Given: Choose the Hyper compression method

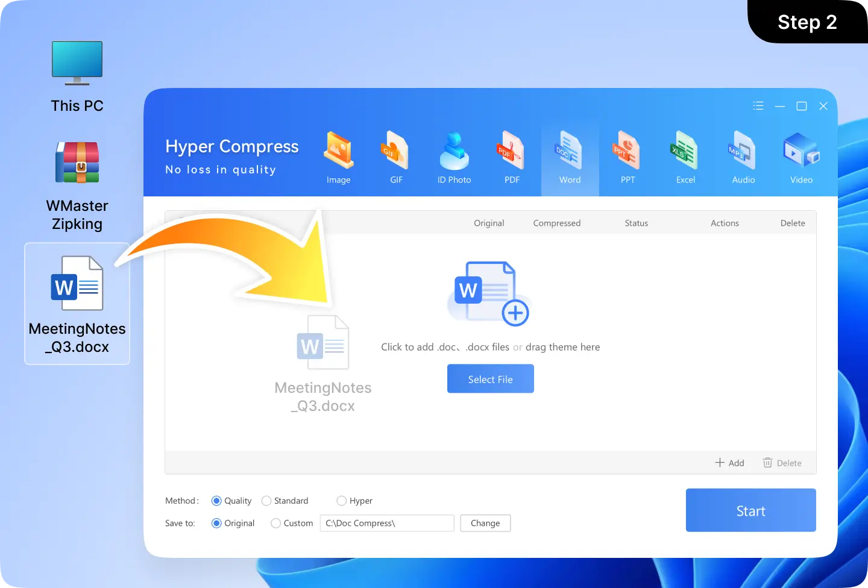Looking at the screenshot, I should click(354, 501).
